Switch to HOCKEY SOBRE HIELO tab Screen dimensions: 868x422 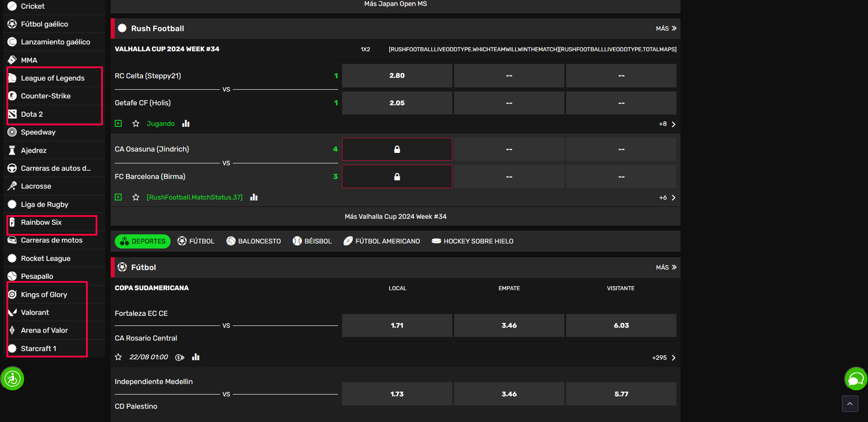tap(472, 241)
